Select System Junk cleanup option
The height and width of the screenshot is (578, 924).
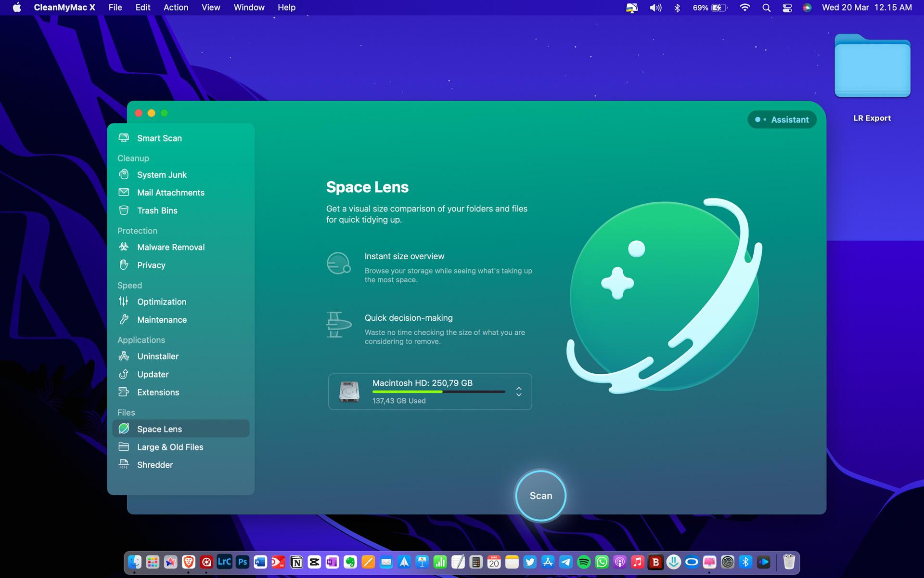[162, 174]
